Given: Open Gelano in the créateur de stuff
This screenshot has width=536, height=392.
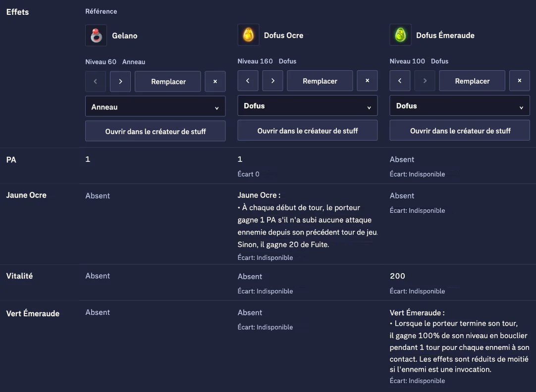Looking at the screenshot, I should [155, 131].
